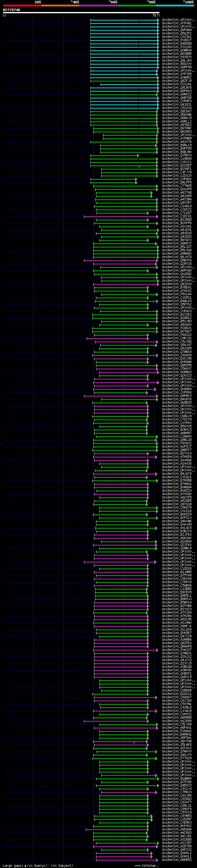This screenshot has height=868, width=197.
Task: Open hit UniRef100_Q9LJE4
Action: (176, 60)
